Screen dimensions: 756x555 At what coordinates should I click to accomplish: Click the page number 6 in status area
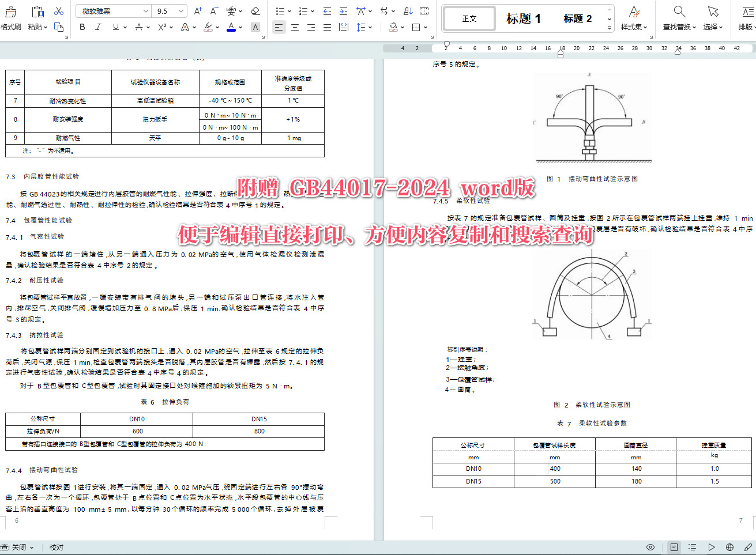coord(15,520)
